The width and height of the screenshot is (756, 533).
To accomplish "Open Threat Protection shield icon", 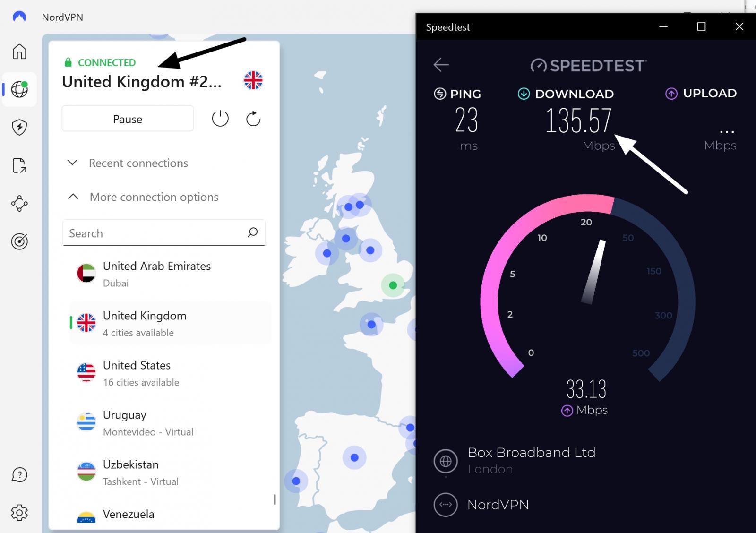I will pyautogui.click(x=19, y=128).
